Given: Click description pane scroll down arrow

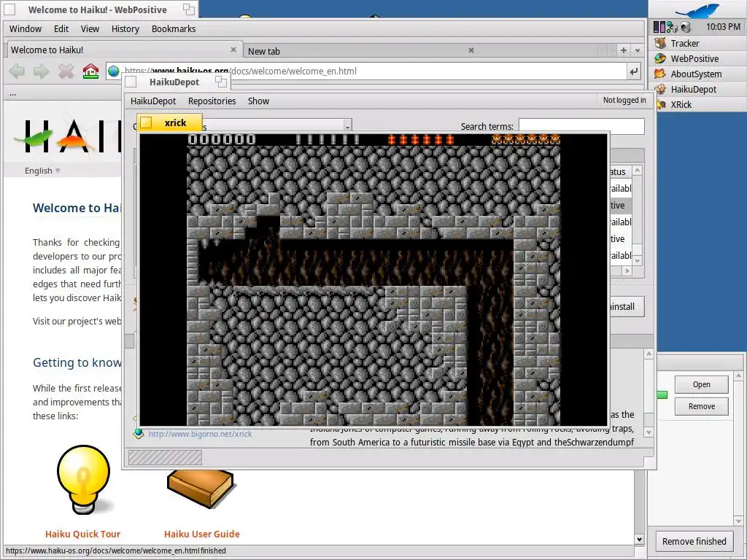Looking at the screenshot, I should coord(649,433).
